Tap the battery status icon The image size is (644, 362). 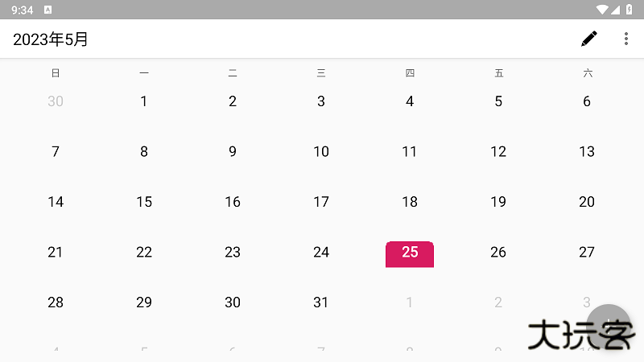tap(629, 10)
